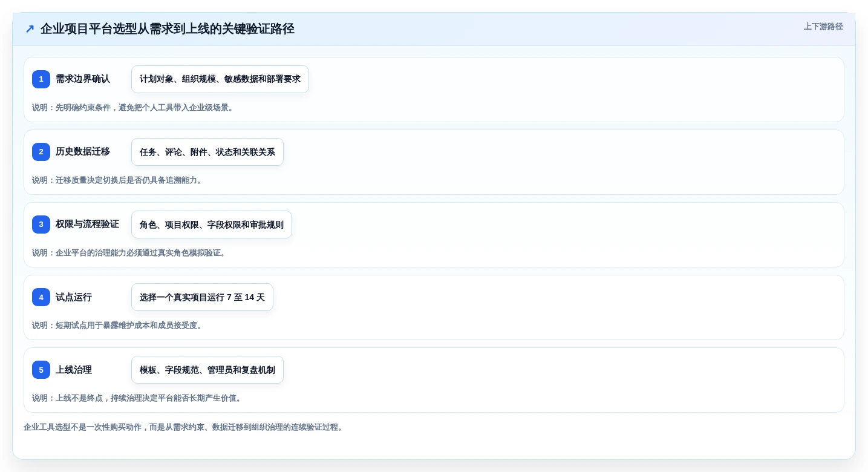Click the 计划对象、组织规模、敏感数据和部署要求 chip

click(x=220, y=79)
